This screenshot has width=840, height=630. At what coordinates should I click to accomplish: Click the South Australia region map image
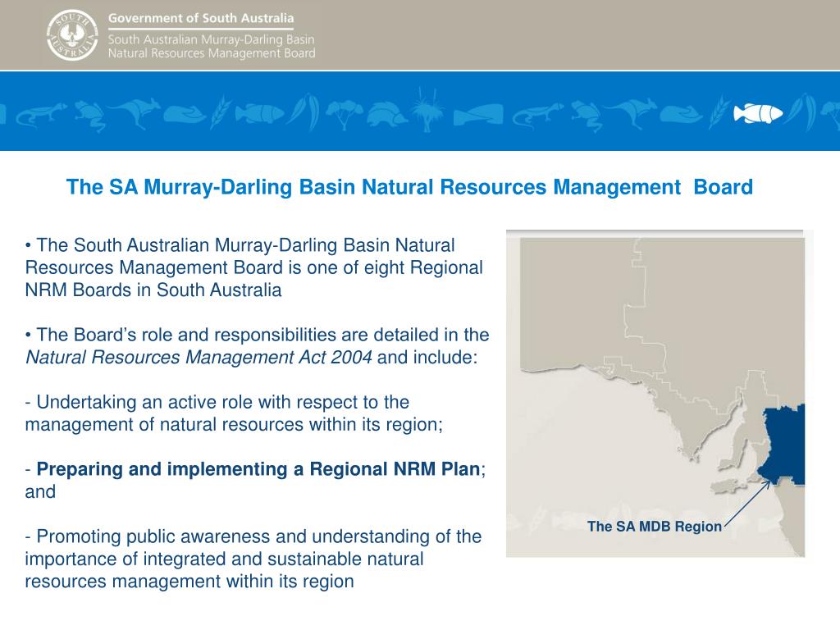tap(655, 394)
